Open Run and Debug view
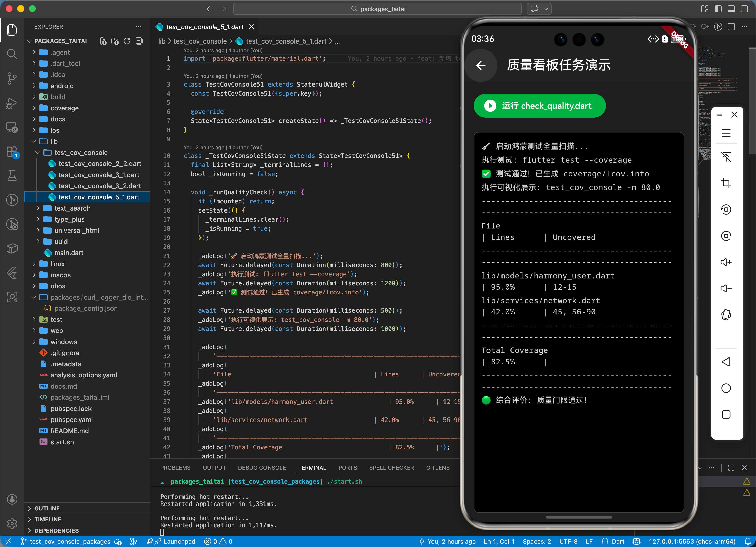Viewport: 756px width, 547px height. (12, 103)
